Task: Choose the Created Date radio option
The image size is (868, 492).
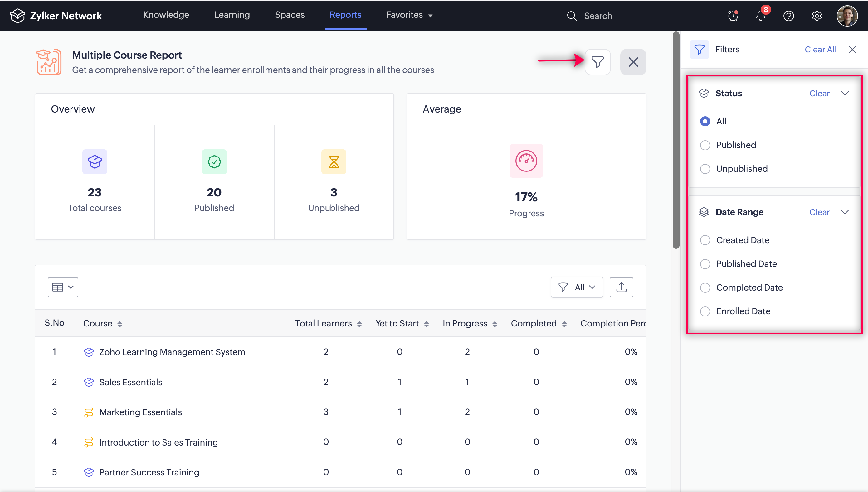Action: click(705, 240)
